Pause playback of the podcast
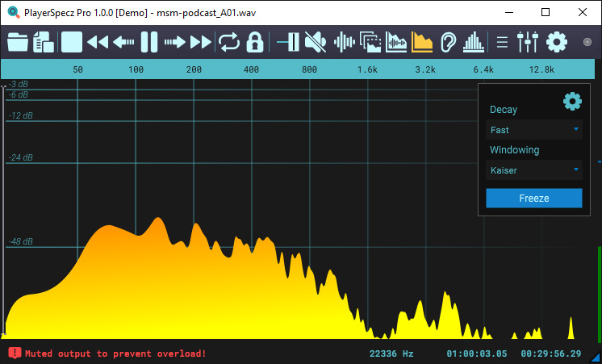Image resolution: width=602 pixels, height=364 pixels. click(149, 41)
